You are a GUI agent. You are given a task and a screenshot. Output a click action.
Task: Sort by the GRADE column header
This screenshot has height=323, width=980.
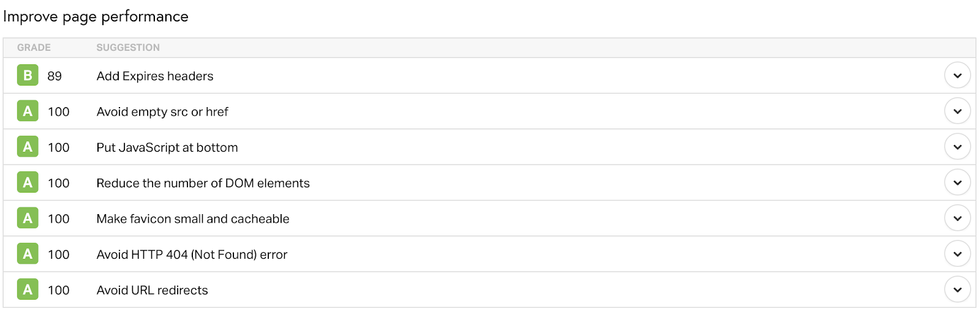coord(34,48)
